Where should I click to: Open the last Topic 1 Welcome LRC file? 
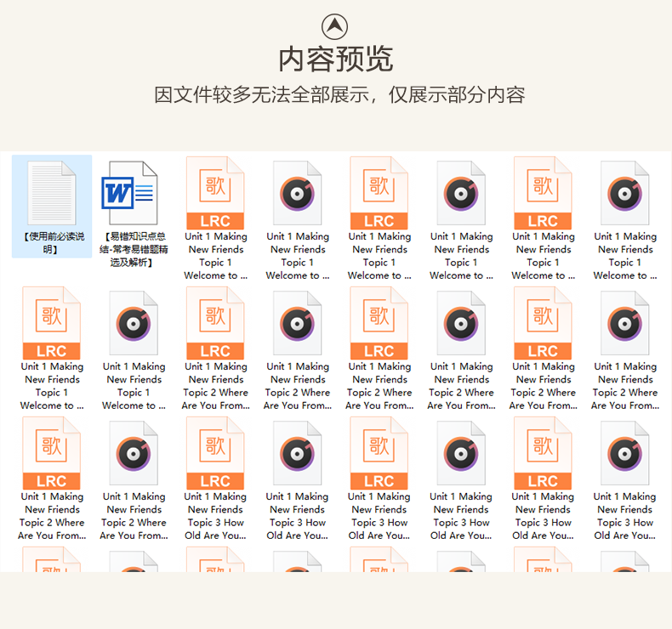point(51,348)
